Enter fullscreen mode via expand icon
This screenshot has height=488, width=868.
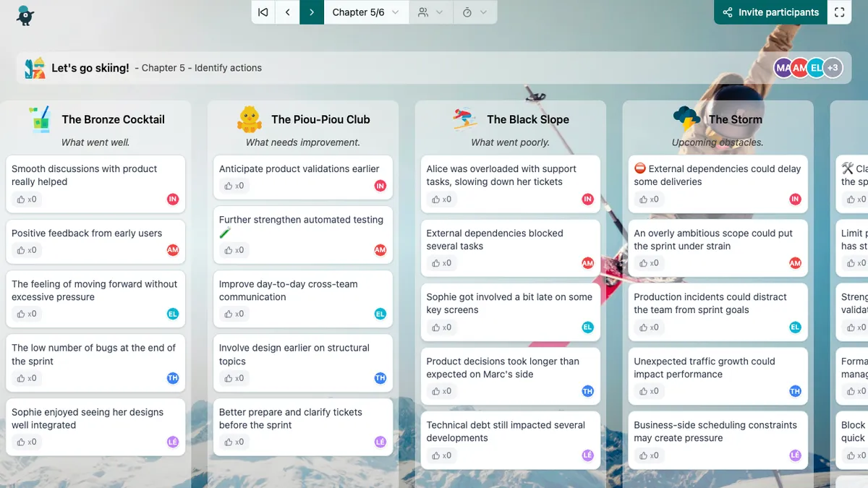(x=839, y=12)
